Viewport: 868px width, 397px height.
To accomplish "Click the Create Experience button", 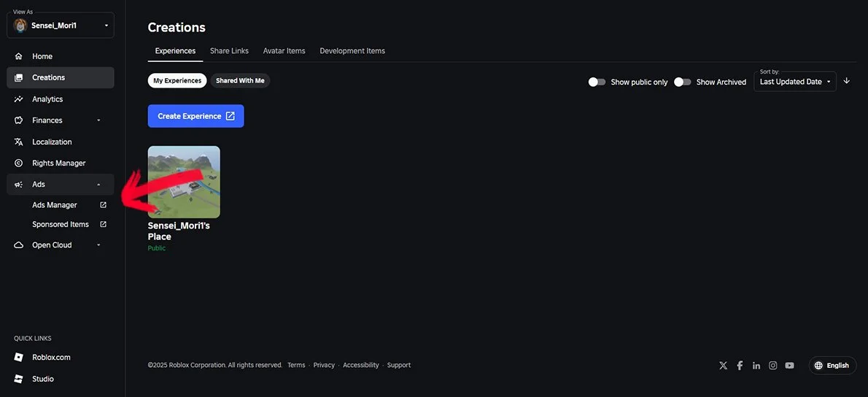I will point(196,116).
